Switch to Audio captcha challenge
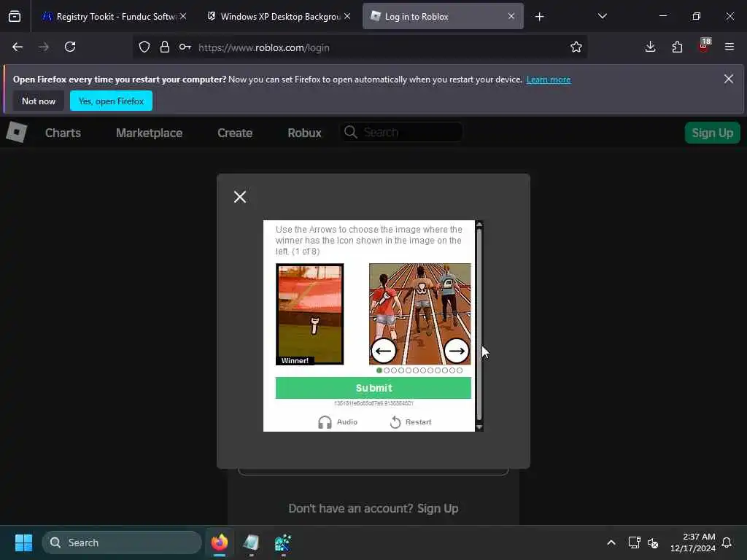The width and height of the screenshot is (747, 560). [x=338, y=422]
